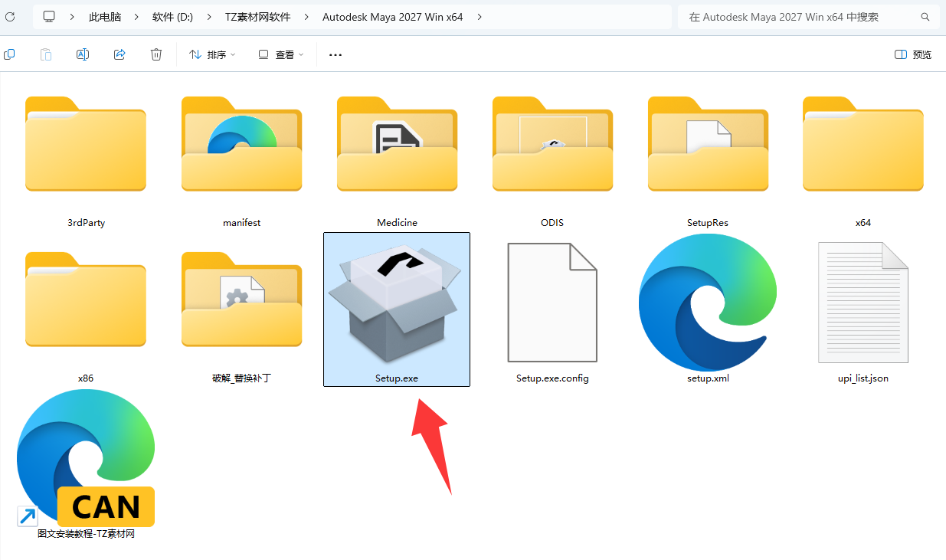This screenshot has width=946, height=560.
Task: Expand chevron before 此电脑 in breadcrumb
Action: [x=72, y=16]
